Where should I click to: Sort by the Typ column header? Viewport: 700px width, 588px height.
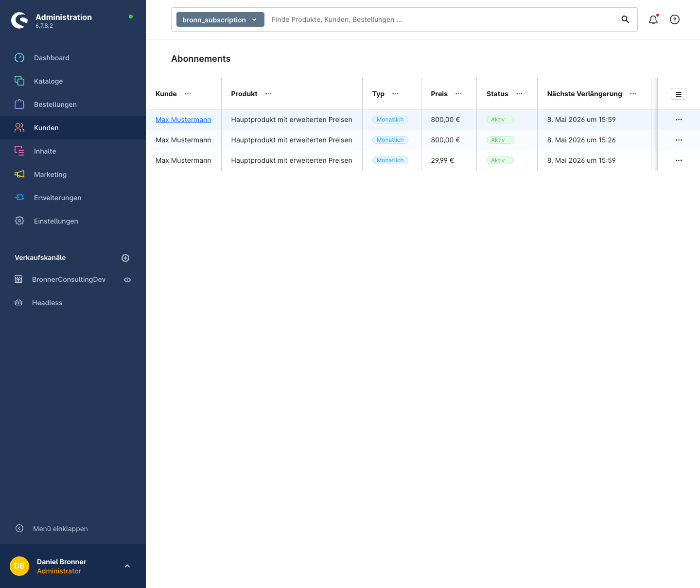point(378,94)
